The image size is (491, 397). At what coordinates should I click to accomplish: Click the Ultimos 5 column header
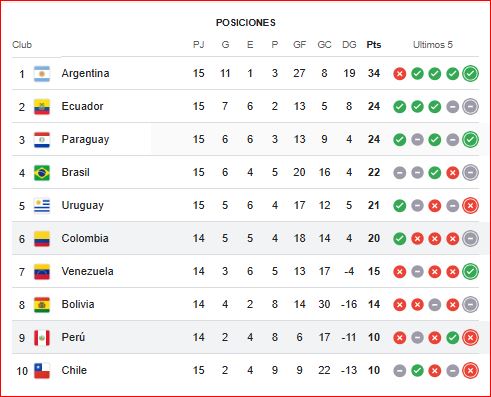click(x=433, y=45)
